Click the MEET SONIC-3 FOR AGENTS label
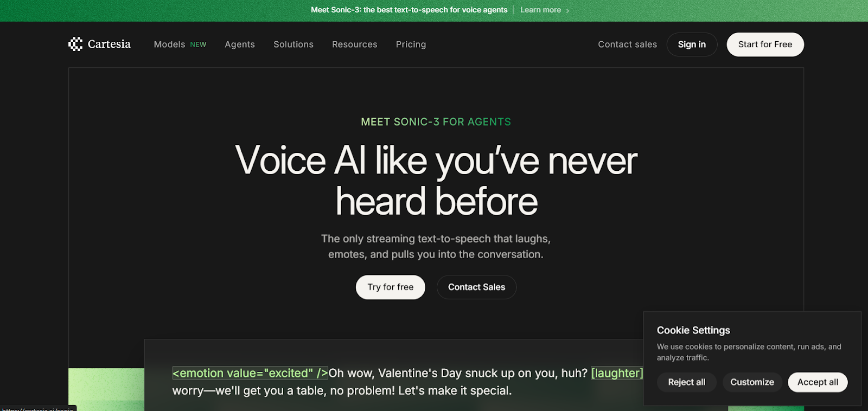The image size is (868, 411). pos(436,122)
